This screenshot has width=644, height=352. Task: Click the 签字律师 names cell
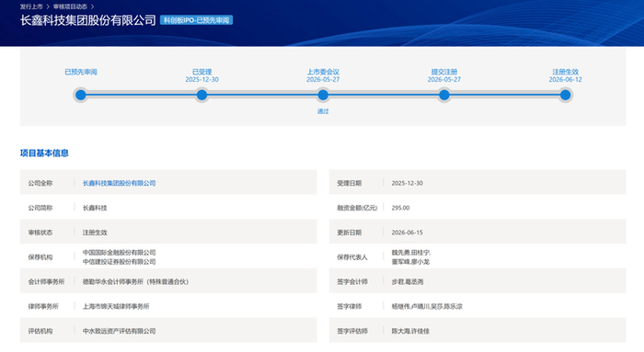(x=427, y=306)
